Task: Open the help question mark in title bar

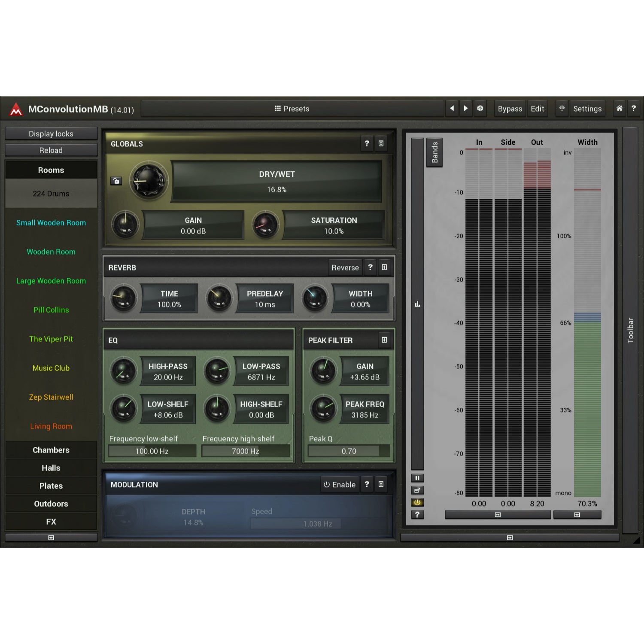Action: pos(633,109)
